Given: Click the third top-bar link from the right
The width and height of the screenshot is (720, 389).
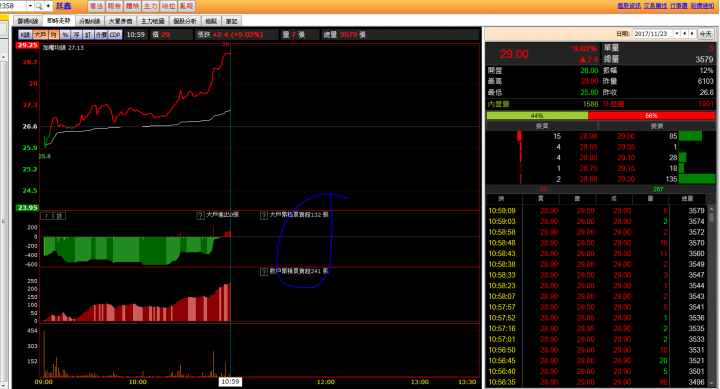Looking at the screenshot, I should click(655, 6).
